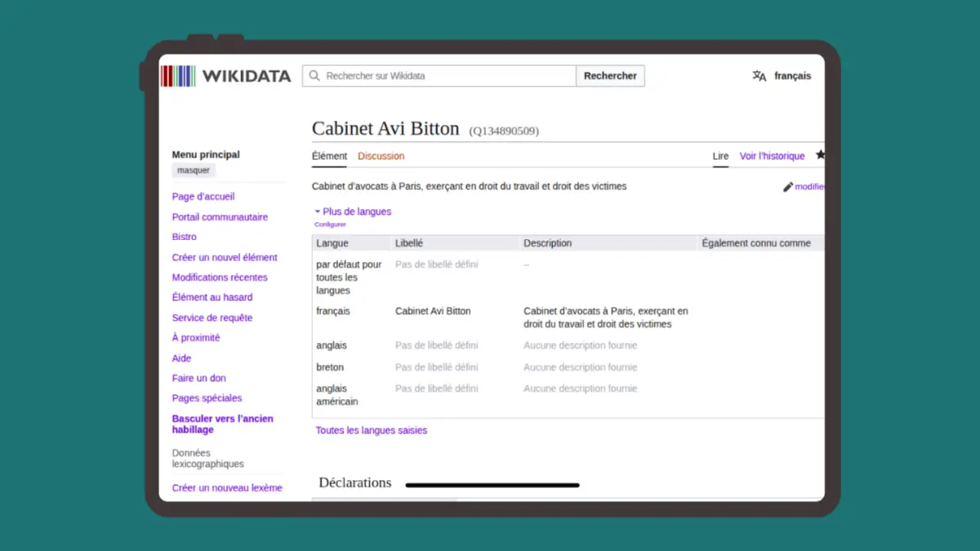This screenshot has height=551, width=980.
Task: Open the Voir l'historique tab
Action: click(x=772, y=156)
